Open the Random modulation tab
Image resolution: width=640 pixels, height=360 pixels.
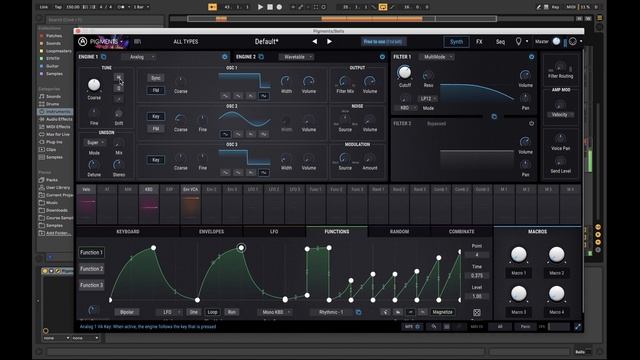click(x=399, y=232)
